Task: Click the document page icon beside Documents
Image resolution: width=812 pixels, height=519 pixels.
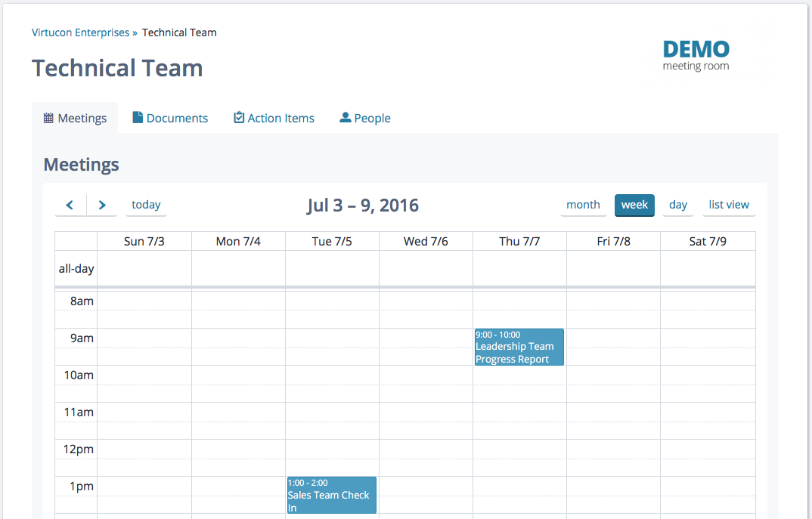Action: point(138,118)
